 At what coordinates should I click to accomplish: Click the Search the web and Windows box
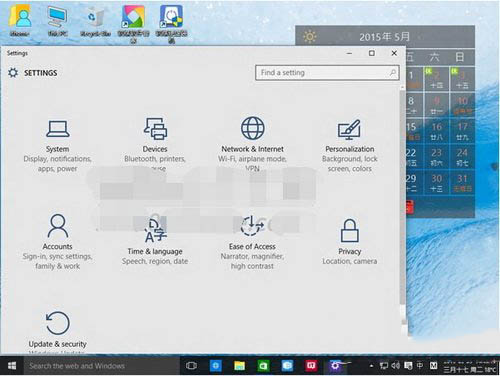pos(102,366)
